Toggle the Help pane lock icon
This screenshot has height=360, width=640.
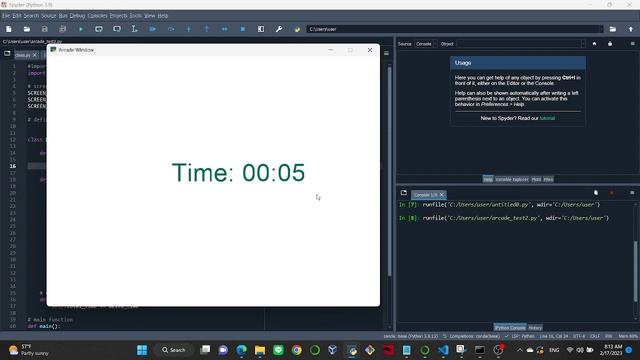[x=610, y=44]
